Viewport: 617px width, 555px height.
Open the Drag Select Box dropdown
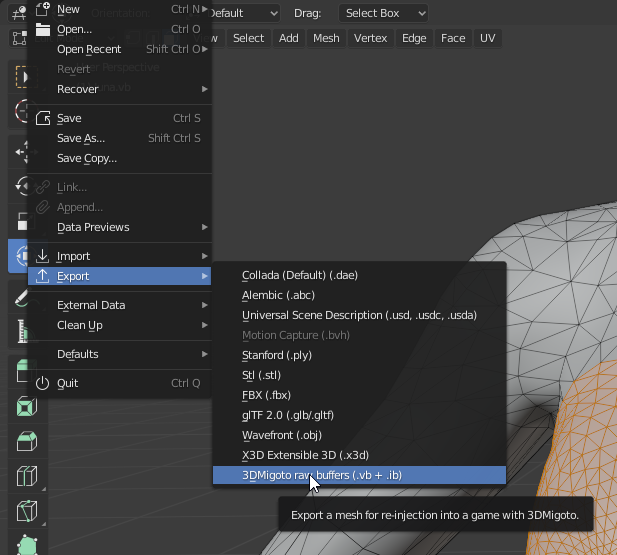[x=383, y=13]
